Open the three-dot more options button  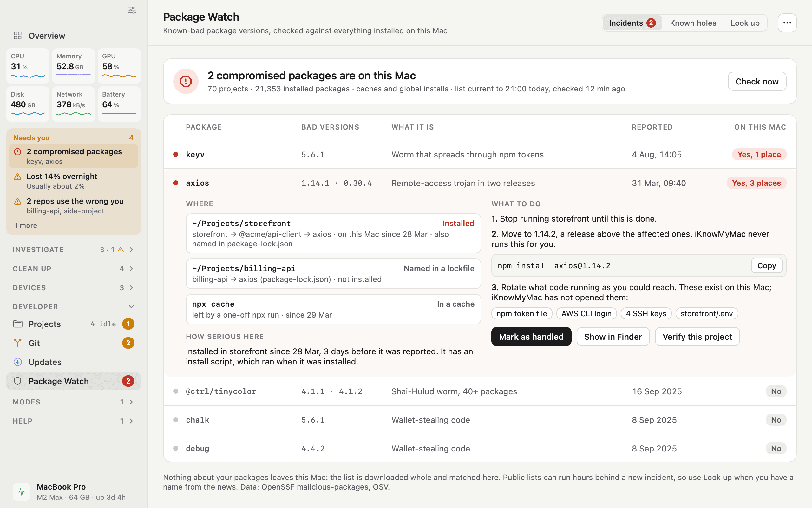pyautogui.click(x=787, y=23)
